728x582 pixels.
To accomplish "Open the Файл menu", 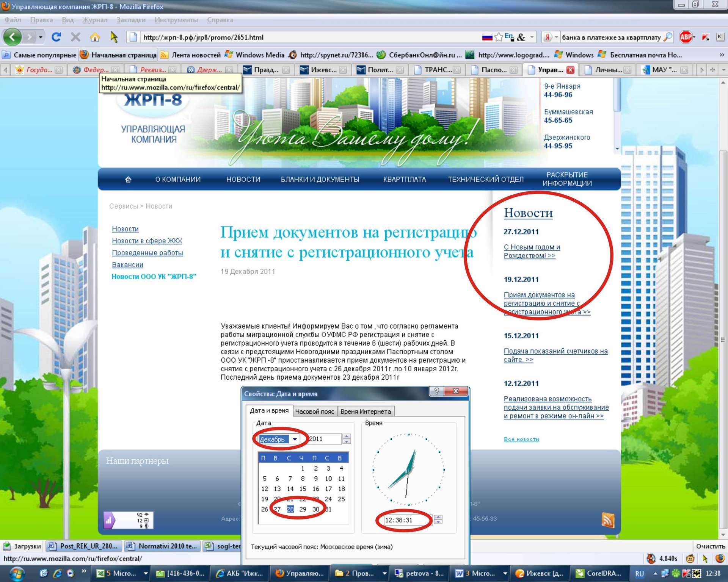I will (x=13, y=20).
